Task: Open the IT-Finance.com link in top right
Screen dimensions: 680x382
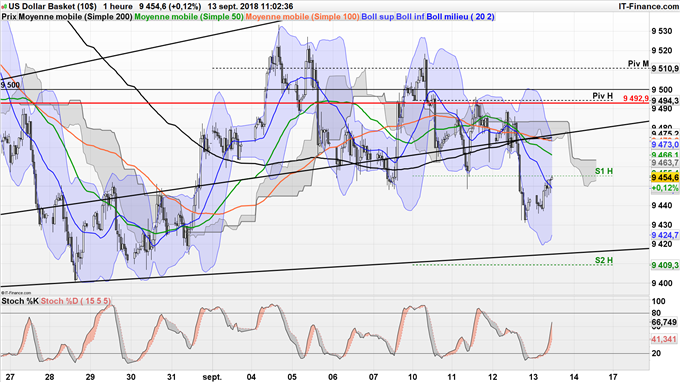Action: pos(648,7)
